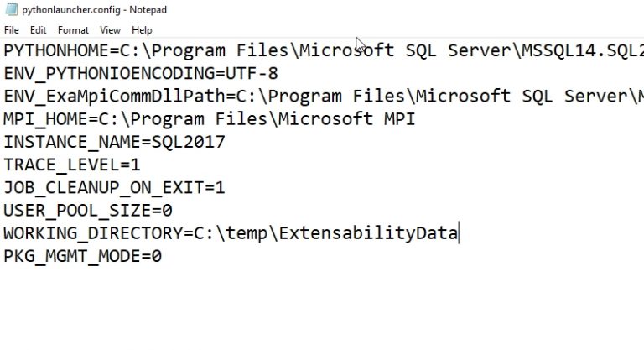Click the USER_POOL_SIZE=0 line

pos(88,210)
